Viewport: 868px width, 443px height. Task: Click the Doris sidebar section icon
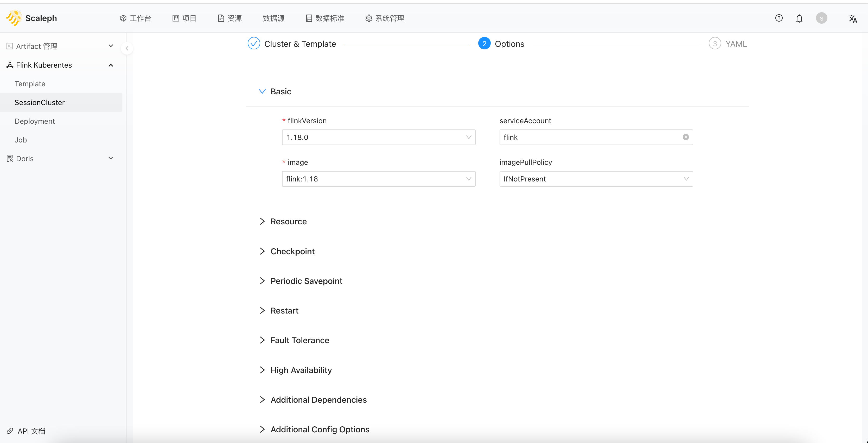[10, 158]
